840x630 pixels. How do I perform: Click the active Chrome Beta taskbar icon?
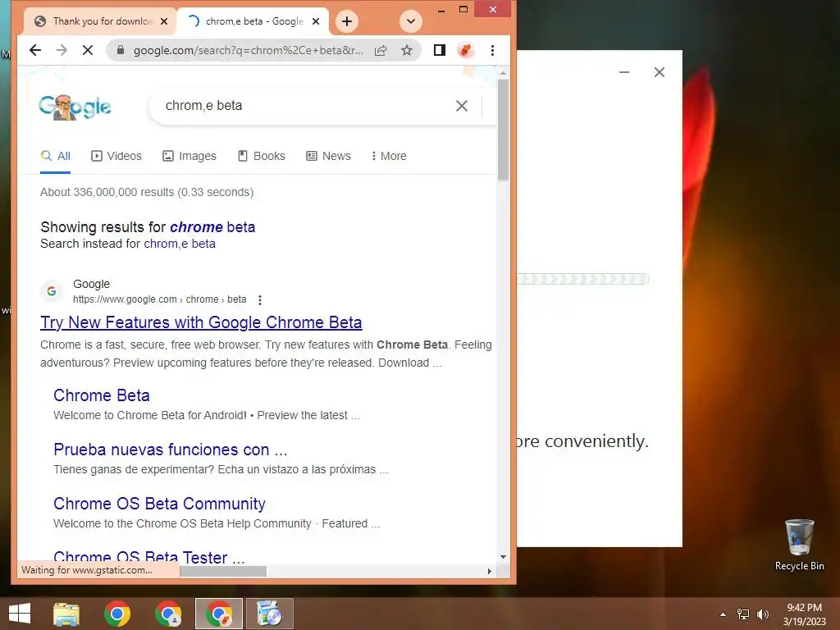coord(219,614)
